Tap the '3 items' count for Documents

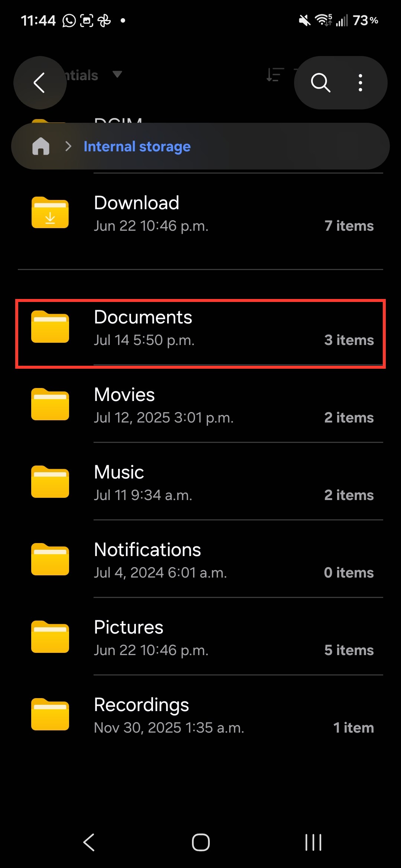coord(349,340)
